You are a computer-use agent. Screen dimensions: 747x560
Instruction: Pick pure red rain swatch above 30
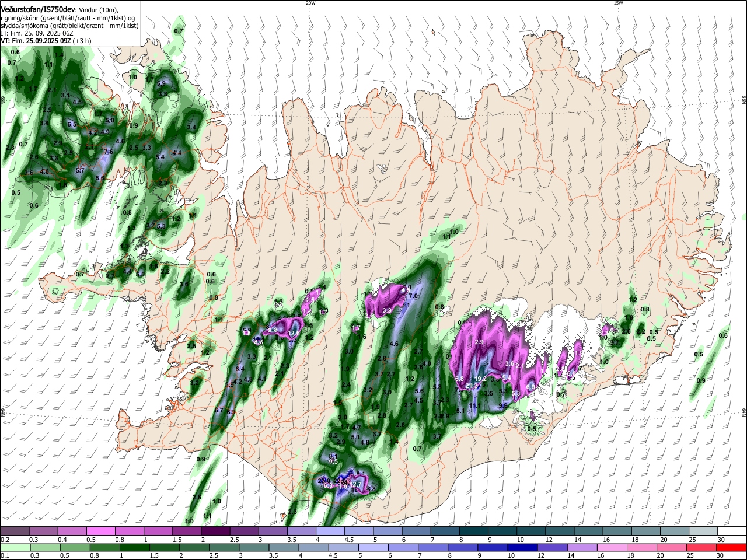click(730, 547)
